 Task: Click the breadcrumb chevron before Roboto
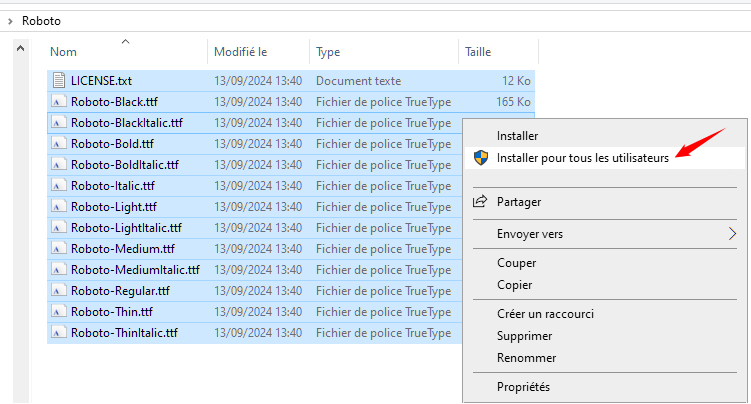pos(10,19)
